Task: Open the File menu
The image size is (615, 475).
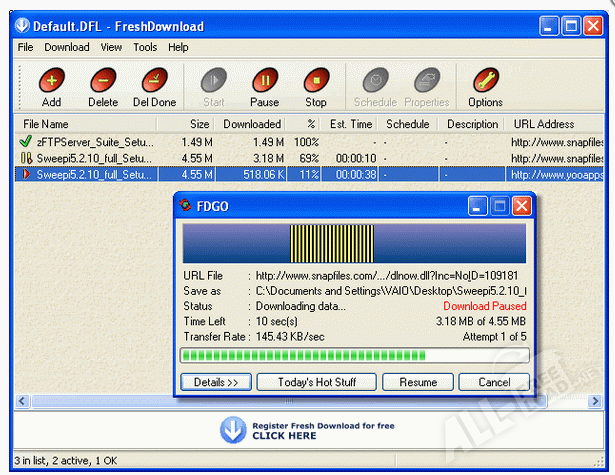Action: click(25, 47)
